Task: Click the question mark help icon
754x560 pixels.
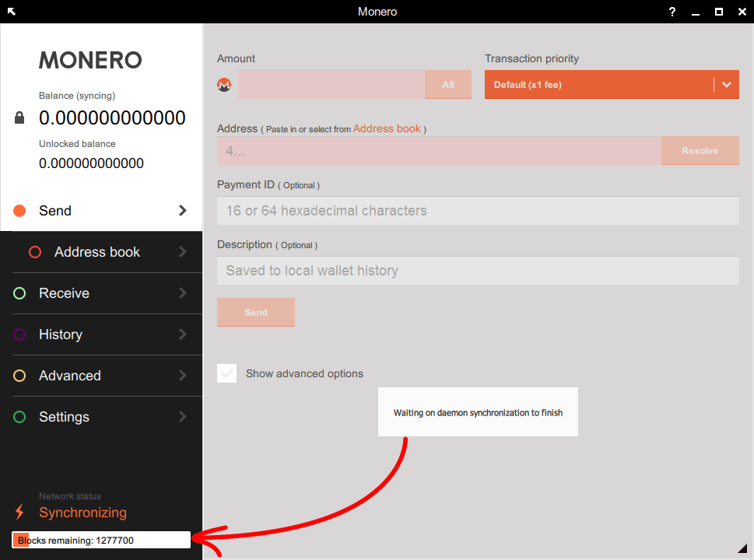Action: [x=672, y=12]
